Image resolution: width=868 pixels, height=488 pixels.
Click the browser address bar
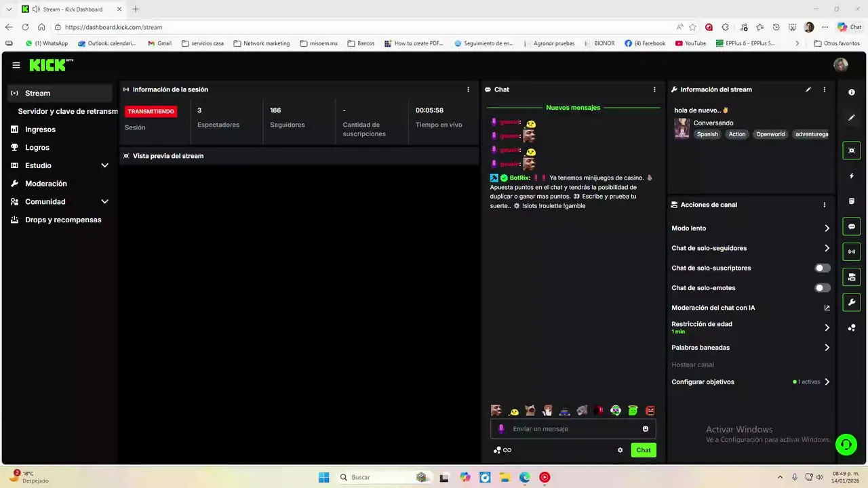(x=366, y=27)
